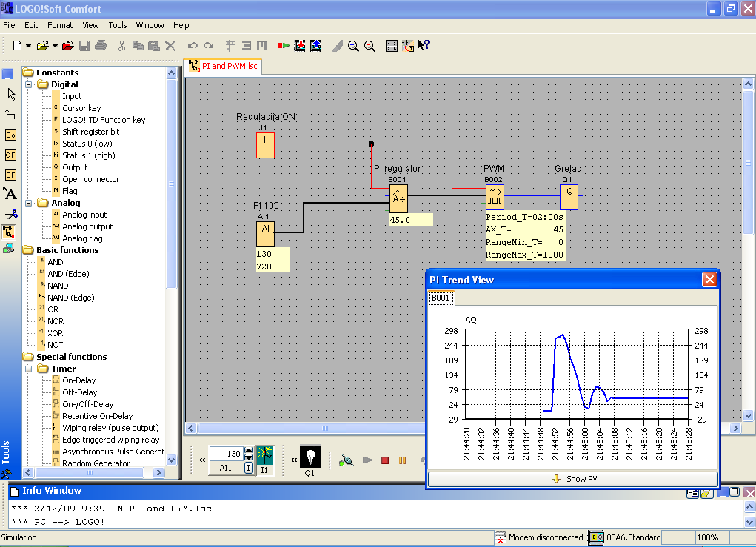Image resolution: width=756 pixels, height=547 pixels.
Task: Open the Edit menu
Action: [31, 25]
